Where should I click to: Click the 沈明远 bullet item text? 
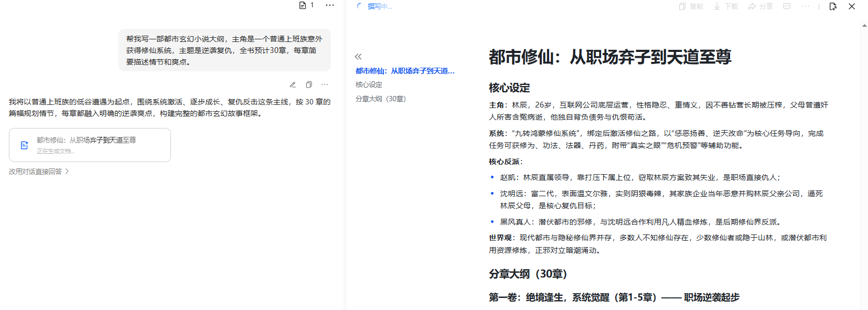coord(661,200)
